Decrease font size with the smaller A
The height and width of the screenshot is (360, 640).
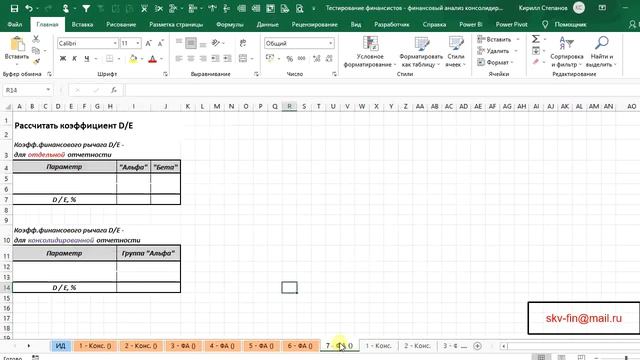point(161,43)
